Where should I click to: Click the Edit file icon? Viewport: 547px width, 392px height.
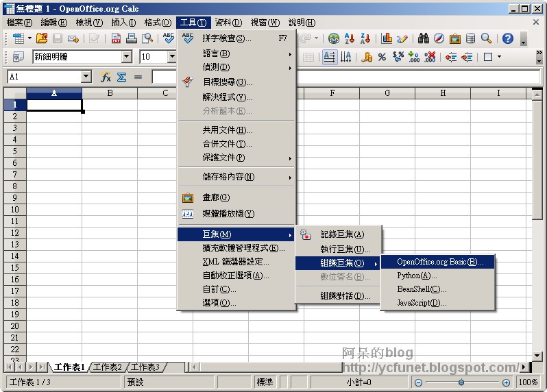94,38
